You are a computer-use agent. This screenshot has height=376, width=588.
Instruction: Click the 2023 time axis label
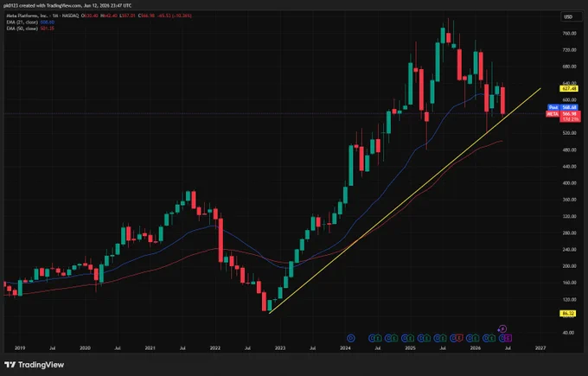coord(280,348)
